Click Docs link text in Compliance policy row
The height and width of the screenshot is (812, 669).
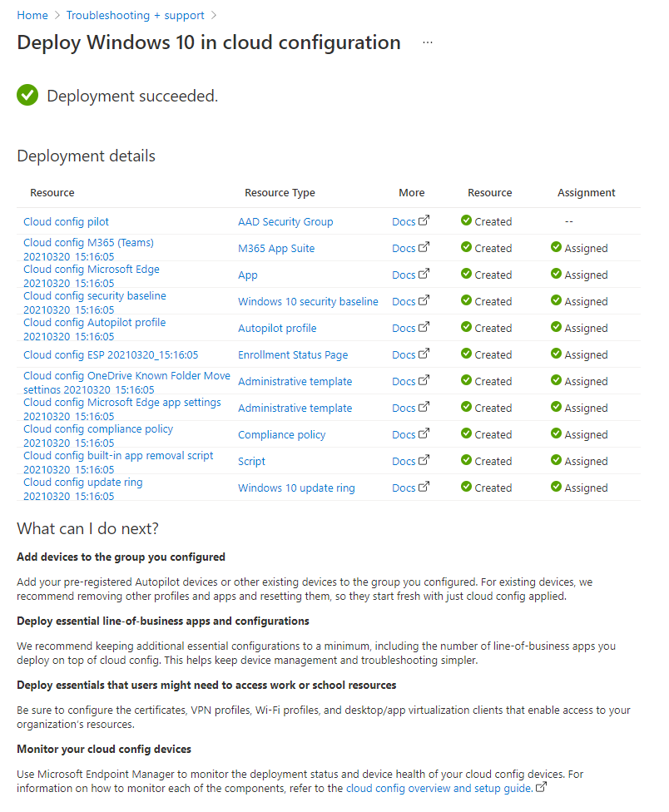pos(404,434)
